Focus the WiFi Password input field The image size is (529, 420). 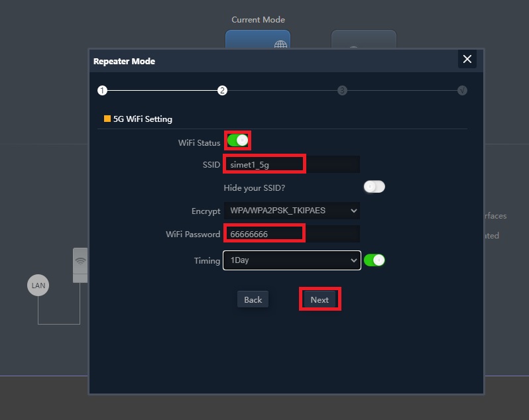[x=292, y=234]
